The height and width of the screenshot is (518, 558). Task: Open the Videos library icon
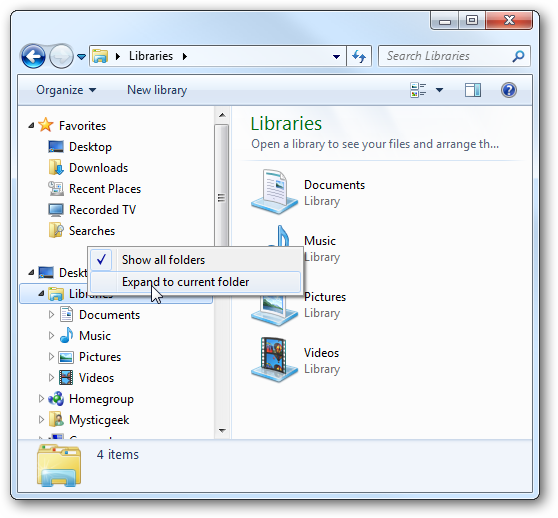click(274, 360)
